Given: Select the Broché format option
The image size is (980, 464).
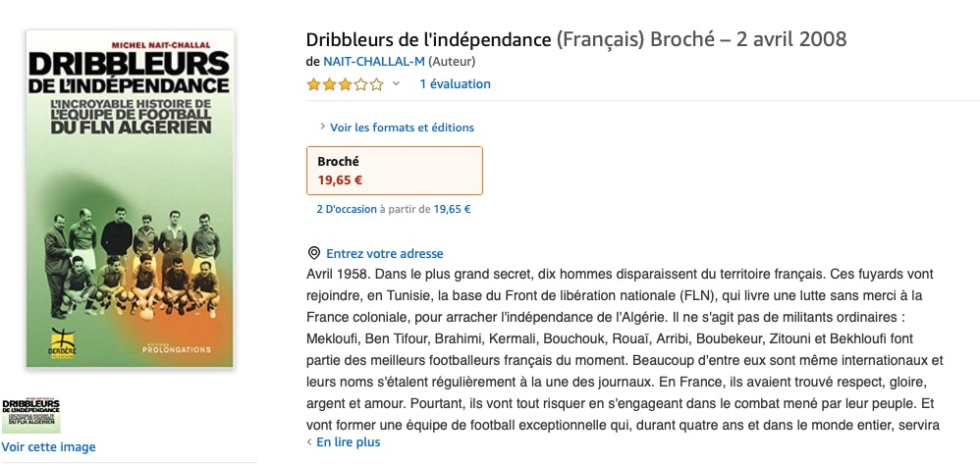Looking at the screenshot, I should click(395, 171).
